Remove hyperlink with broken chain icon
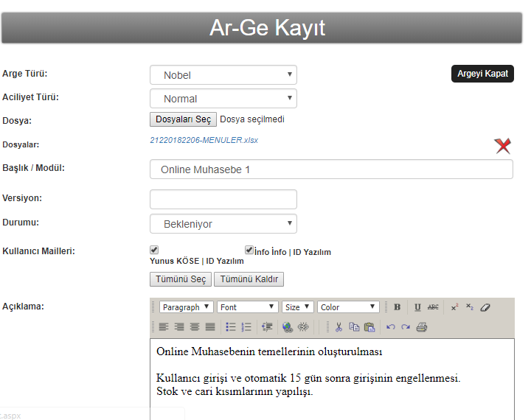 click(x=303, y=327)
